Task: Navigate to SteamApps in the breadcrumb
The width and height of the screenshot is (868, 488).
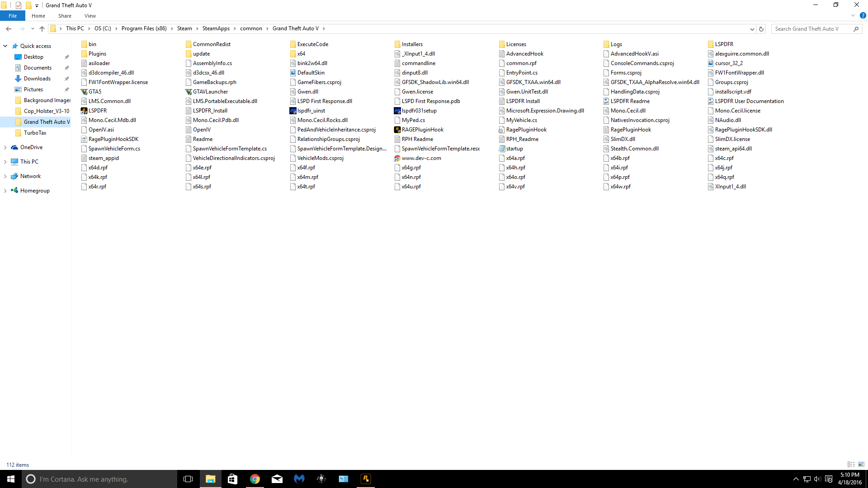Action: tap(216, 28)
